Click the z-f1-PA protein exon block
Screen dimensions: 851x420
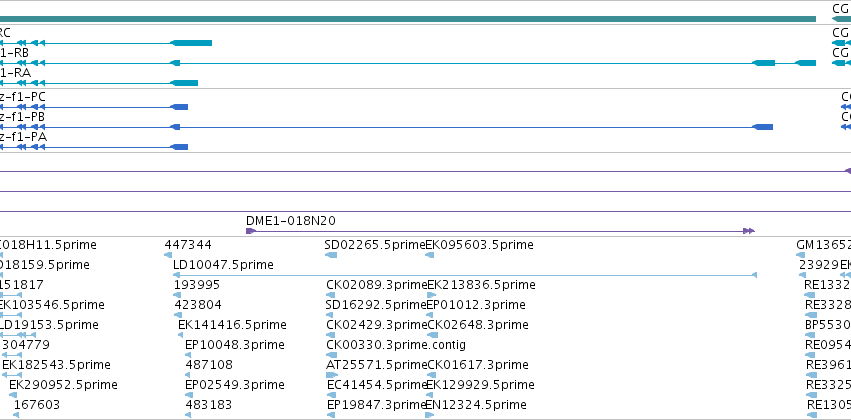179,147
